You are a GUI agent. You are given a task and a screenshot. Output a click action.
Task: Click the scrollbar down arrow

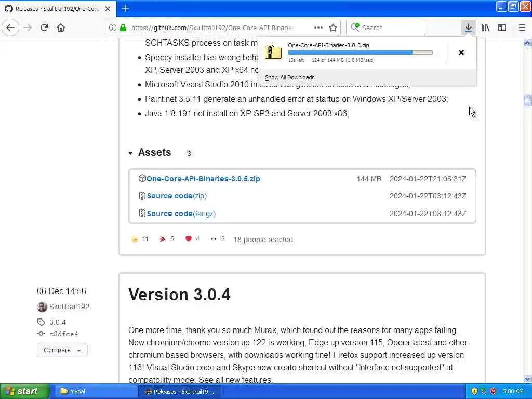[527, 379]
